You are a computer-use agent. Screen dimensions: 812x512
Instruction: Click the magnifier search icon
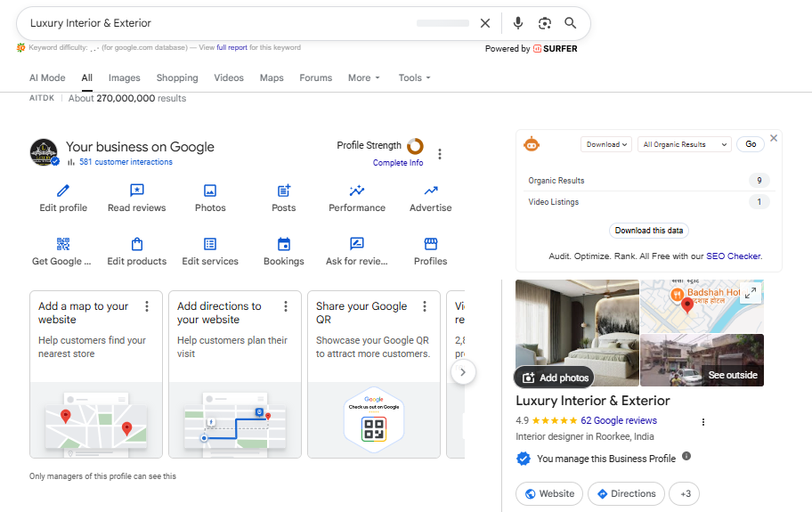[570, 23]
